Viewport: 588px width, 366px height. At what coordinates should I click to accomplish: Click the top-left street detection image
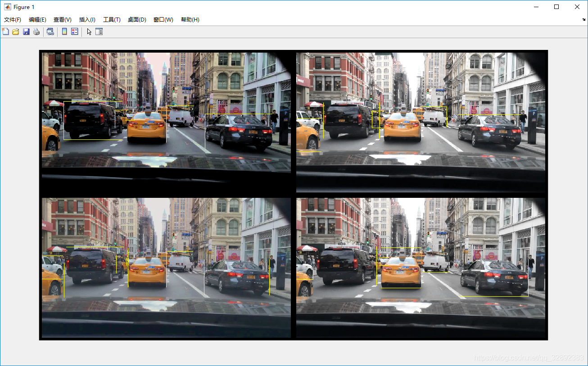click(166, 122)
